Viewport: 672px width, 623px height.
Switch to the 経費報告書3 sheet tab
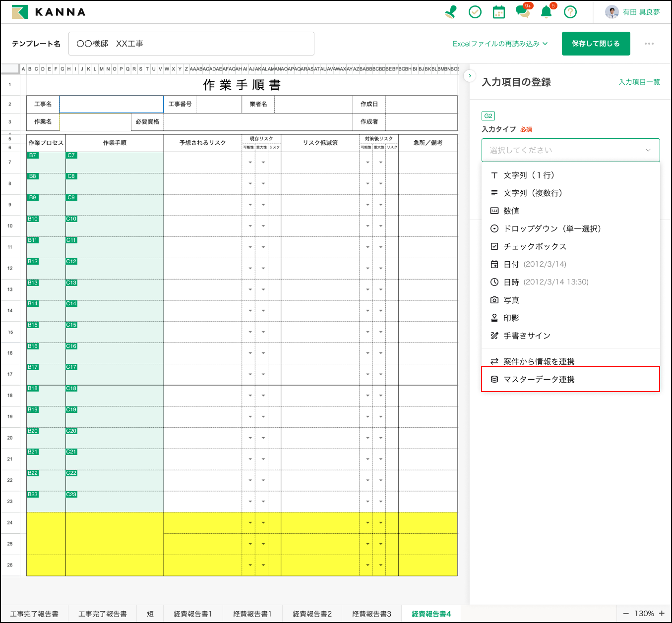(371, 614)
